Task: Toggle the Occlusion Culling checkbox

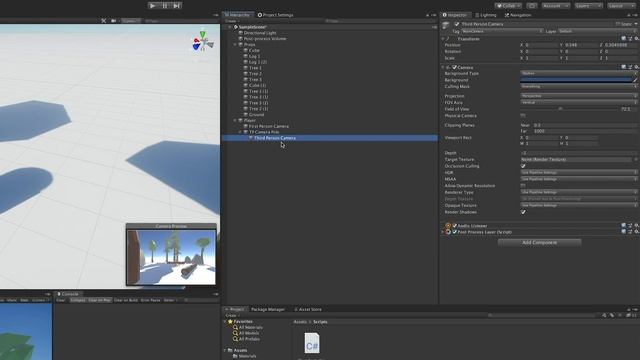Action: pos(523,166)
